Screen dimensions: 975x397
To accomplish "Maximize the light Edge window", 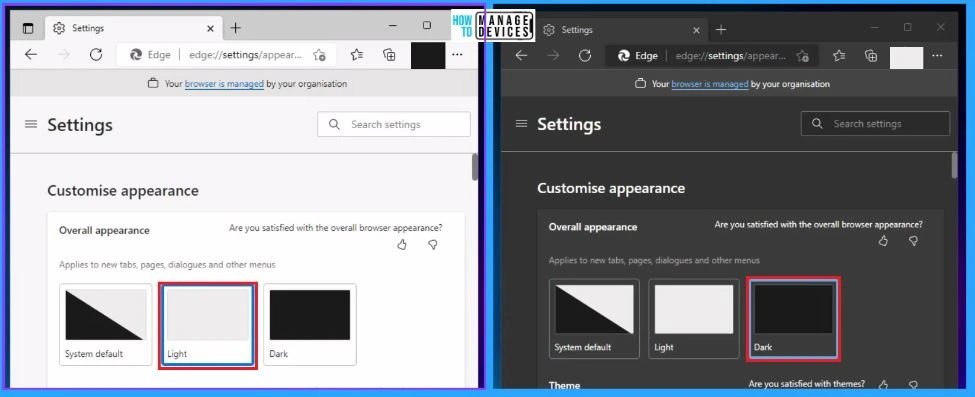I will coord(427,26).
